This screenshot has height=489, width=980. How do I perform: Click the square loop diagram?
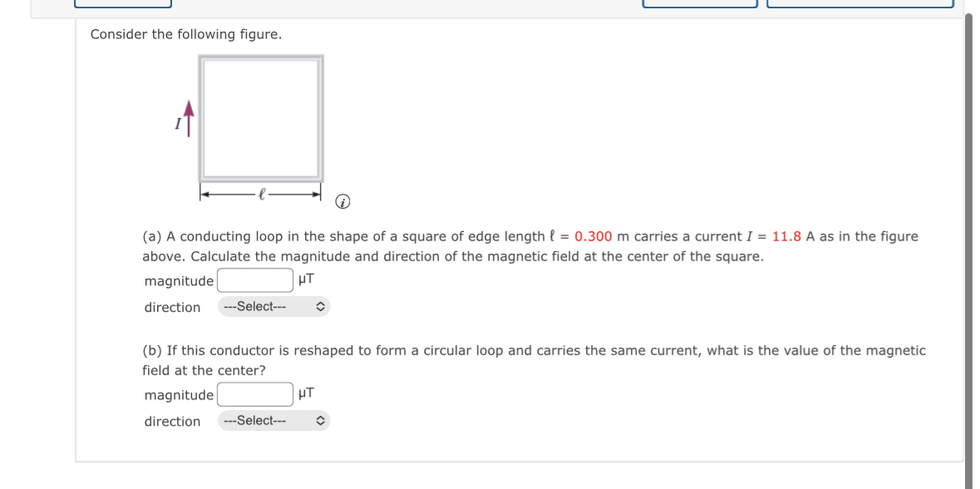pyautogui.click(x=260, y=116)
